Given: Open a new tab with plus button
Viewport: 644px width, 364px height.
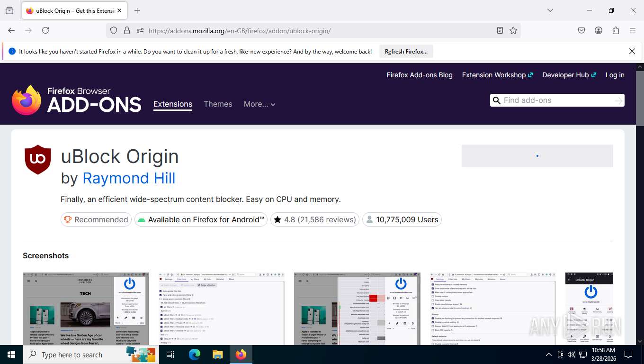Looking at the screenshot, I should click(x=137, y=10).
